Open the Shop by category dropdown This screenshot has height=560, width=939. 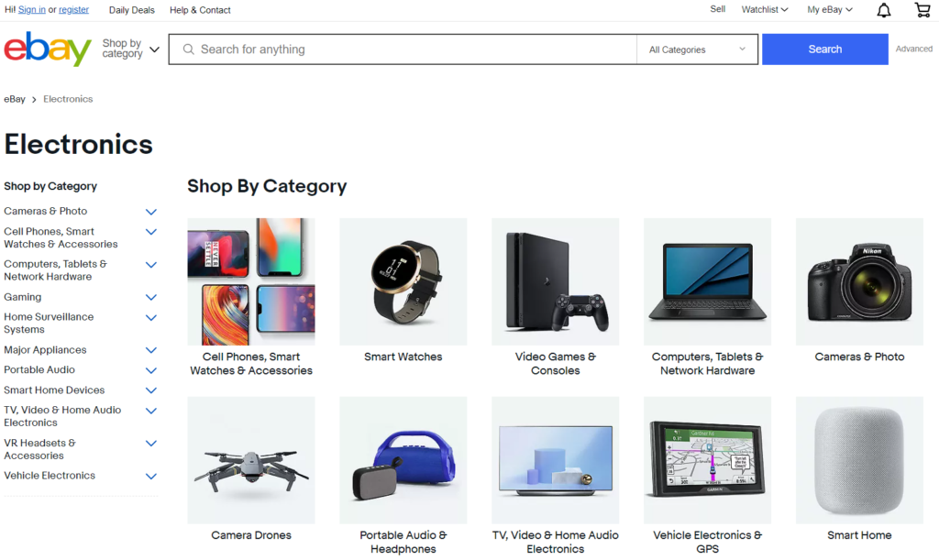click(x=130, y=49)
